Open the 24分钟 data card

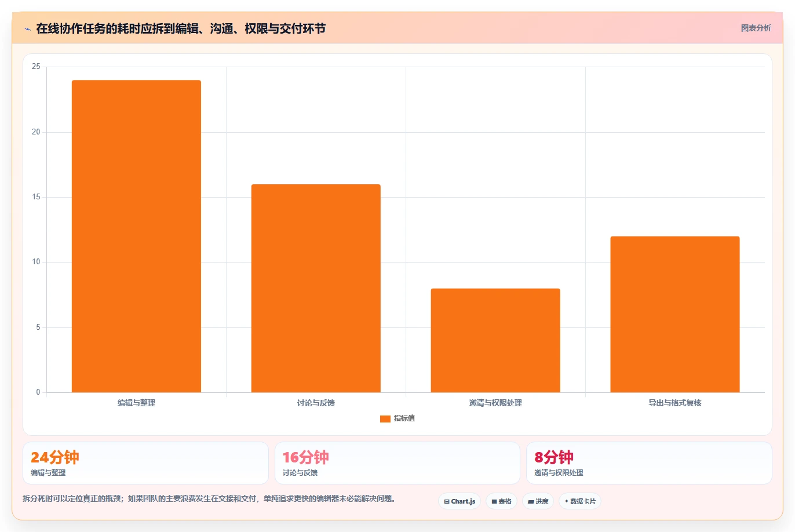[145, 463]
